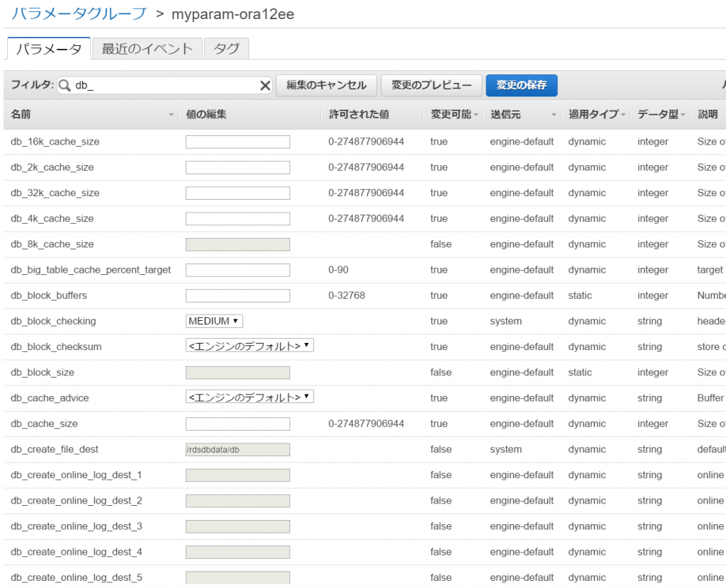Click the 編集のキャンセル button

point(326,85)
